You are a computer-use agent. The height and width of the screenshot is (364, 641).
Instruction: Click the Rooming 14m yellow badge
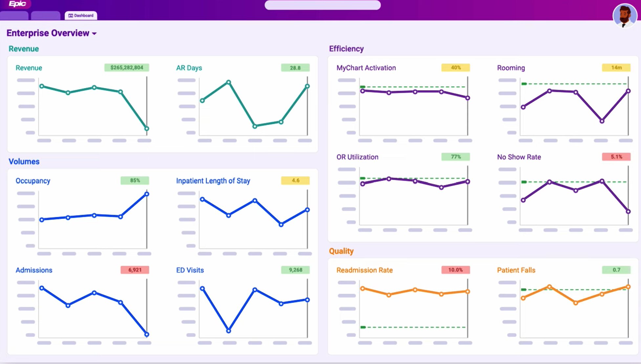click(x=616, y=68)
